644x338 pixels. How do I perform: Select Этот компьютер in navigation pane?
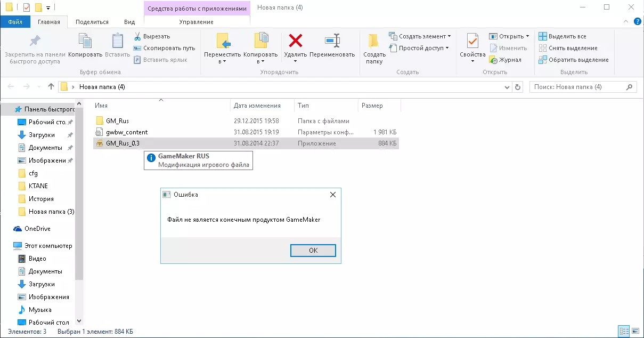click(x=43, y=246)
